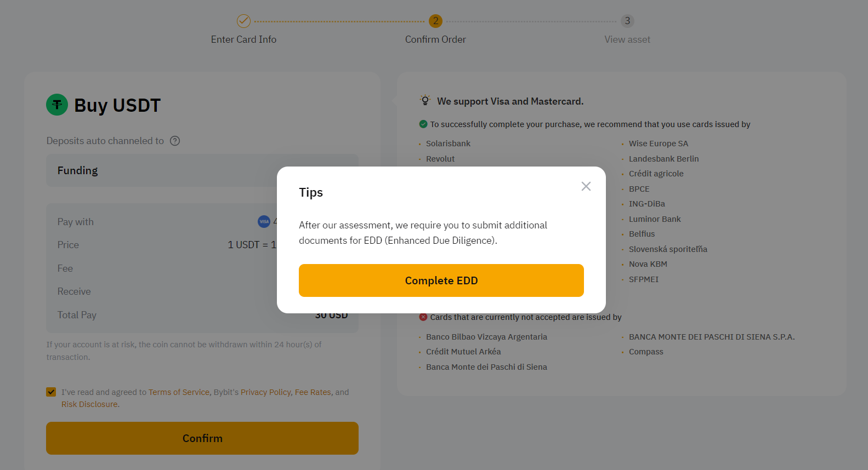The width and height of the screenshot is (868, 470).
Task: Click the 'Crédit agricole' entry
Action: coord(656,174)
